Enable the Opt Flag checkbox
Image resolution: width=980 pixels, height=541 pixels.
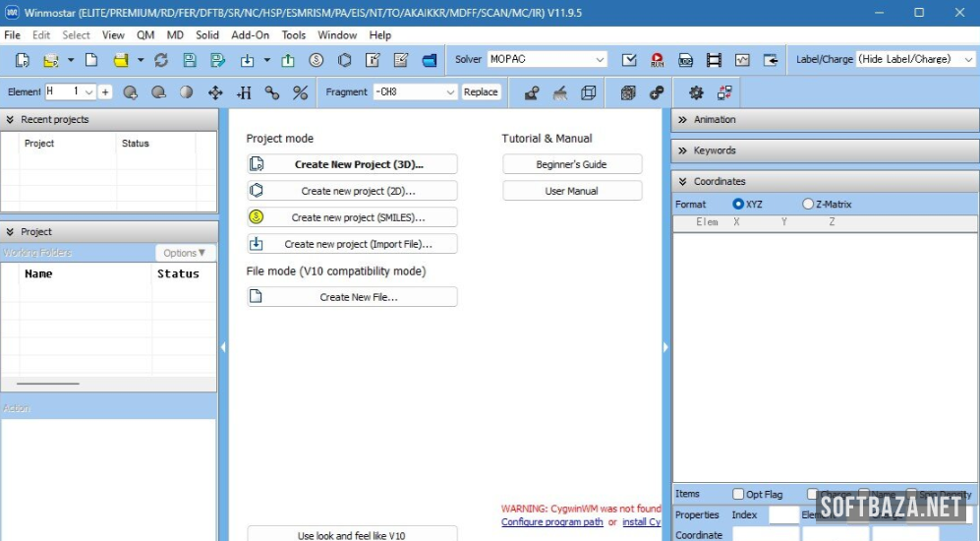[738, 494]
